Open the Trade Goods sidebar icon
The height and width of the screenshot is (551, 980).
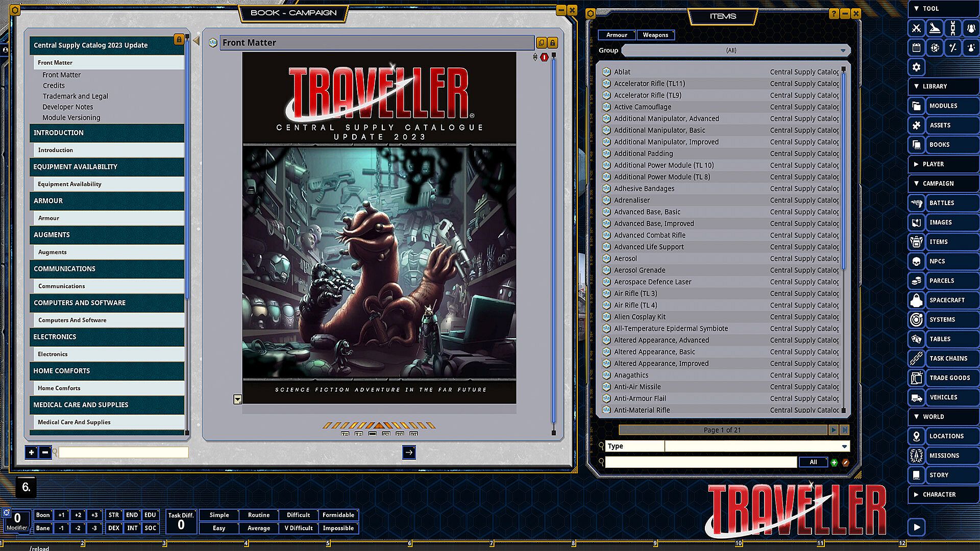click(917, 378)
